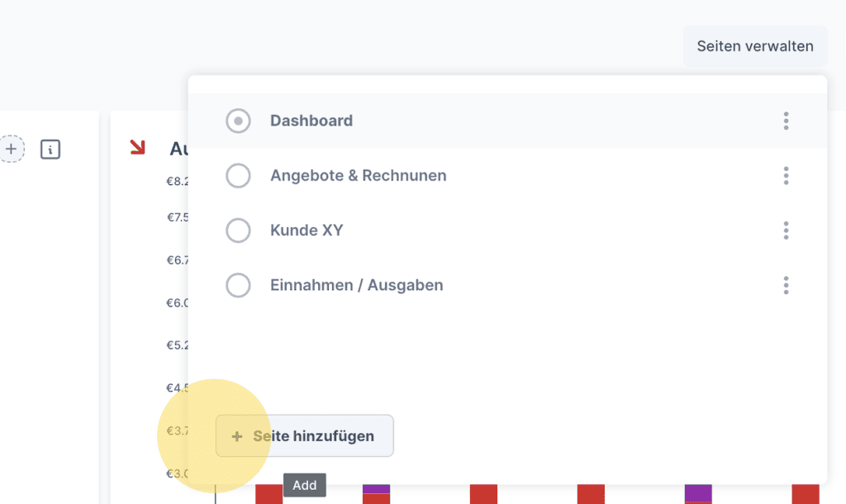
Task: Open the three-dot menu for Dashboard
Action: (786, 121)
